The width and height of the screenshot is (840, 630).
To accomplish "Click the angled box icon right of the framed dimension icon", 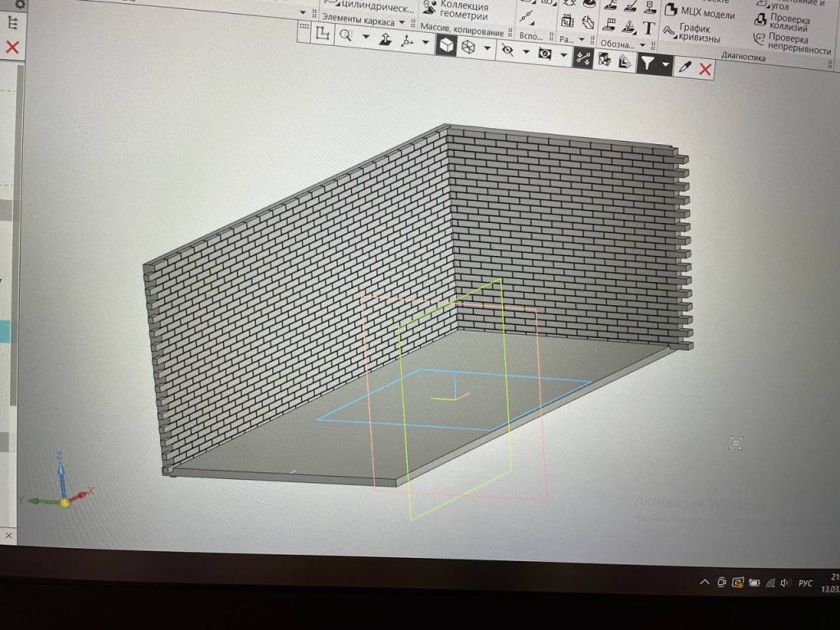I will [587, 22].
